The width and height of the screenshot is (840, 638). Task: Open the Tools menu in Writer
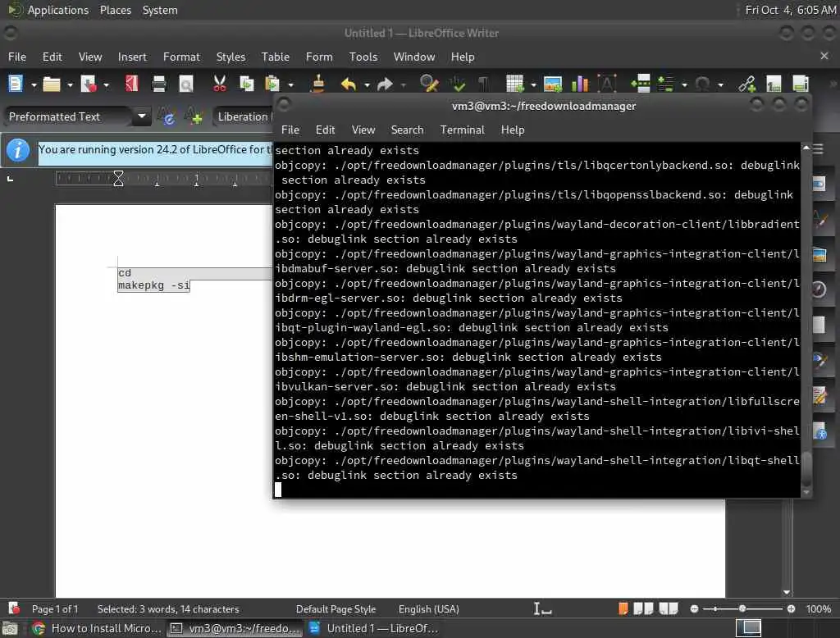(x=363, y=57)
